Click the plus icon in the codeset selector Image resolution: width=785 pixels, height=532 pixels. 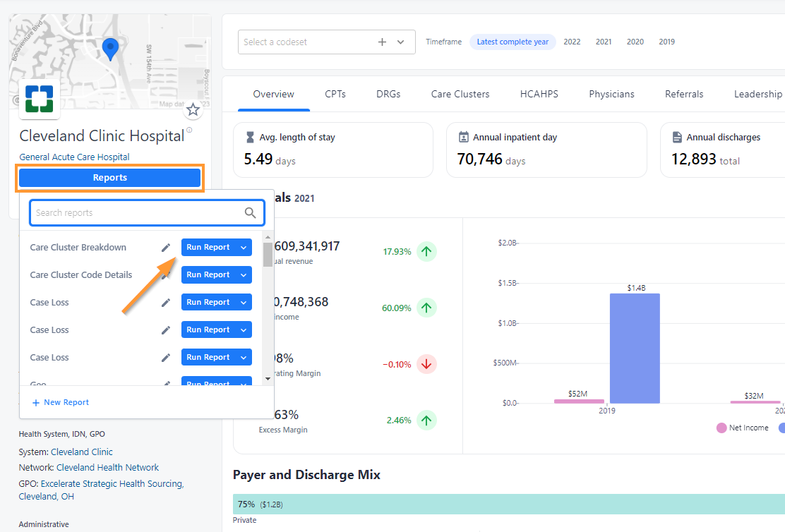click(x=382, y=42)
